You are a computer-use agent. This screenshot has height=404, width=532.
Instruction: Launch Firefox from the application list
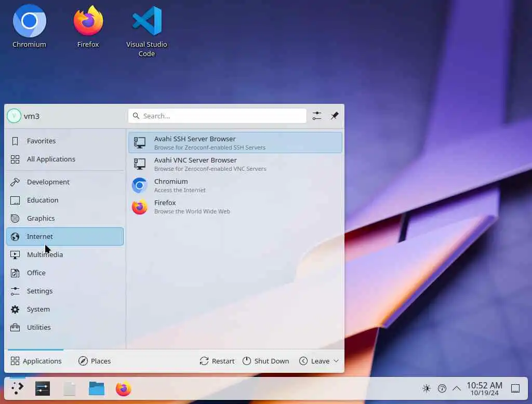[x=235, y=207]
